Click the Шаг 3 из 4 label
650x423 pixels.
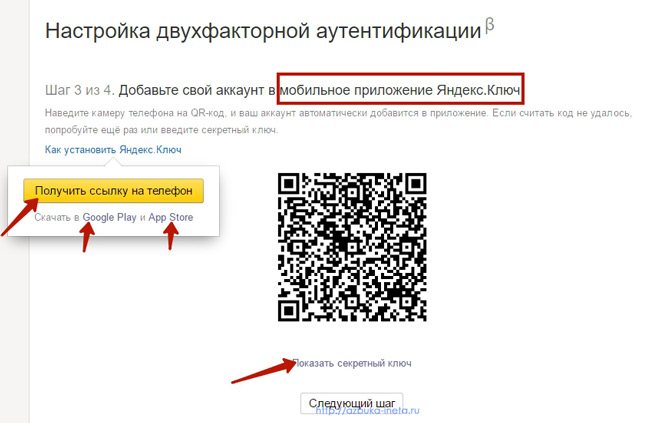tap(79, 90)
